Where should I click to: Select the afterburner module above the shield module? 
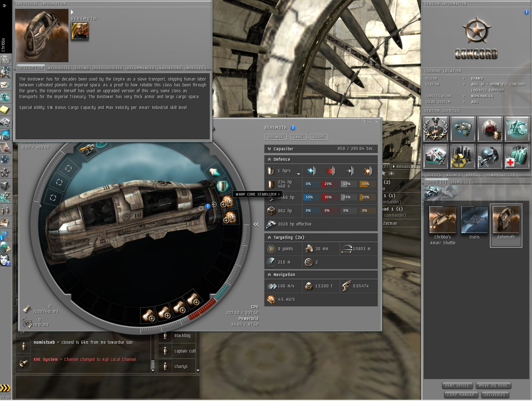214,172
